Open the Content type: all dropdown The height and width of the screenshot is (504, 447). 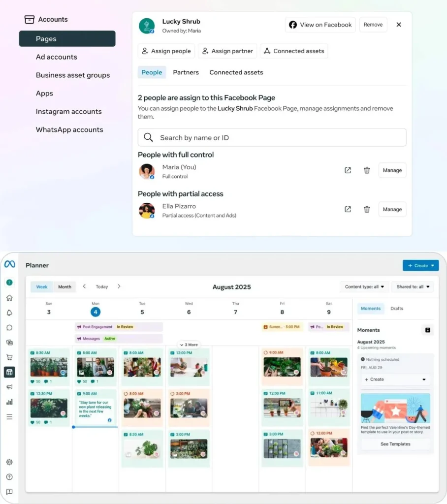click(x=364, y=287)
